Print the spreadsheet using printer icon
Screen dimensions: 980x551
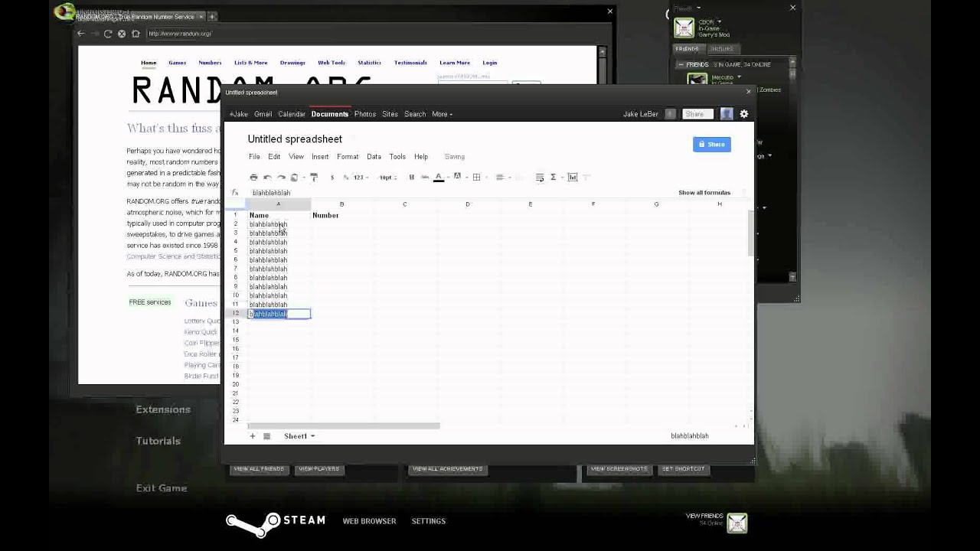254,178
